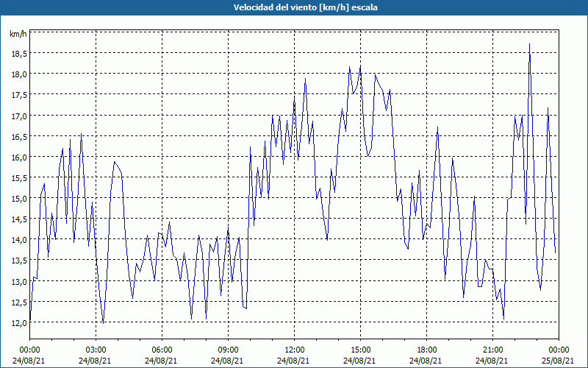Viewport: 588px width, 368px height.
Task: Click the '25/08/21' date label
Action: tap(558, 361)
